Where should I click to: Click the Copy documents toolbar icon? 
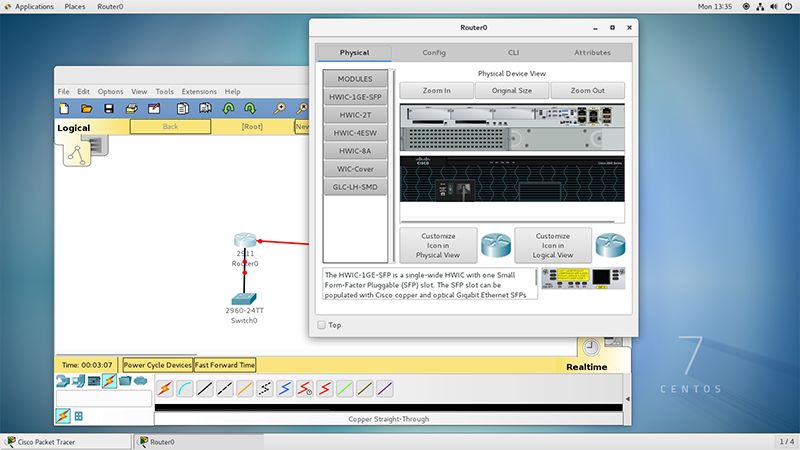(183, 108)
